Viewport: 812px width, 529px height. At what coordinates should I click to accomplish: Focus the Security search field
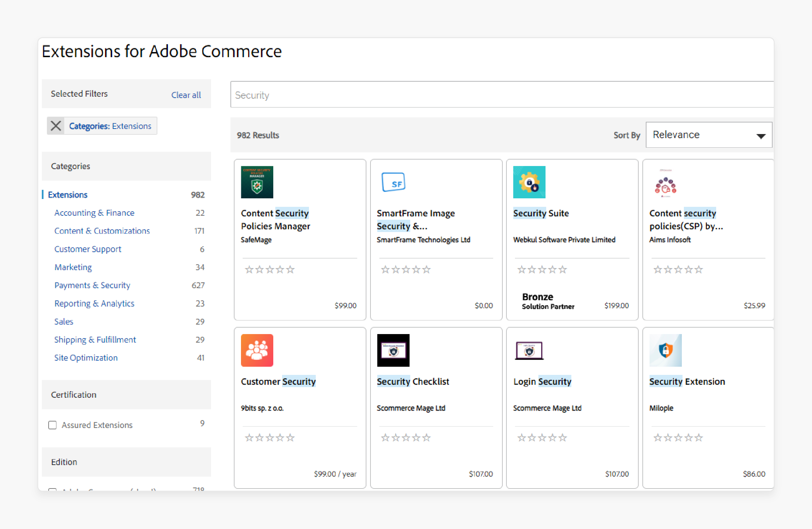click(x=502, y=95)
